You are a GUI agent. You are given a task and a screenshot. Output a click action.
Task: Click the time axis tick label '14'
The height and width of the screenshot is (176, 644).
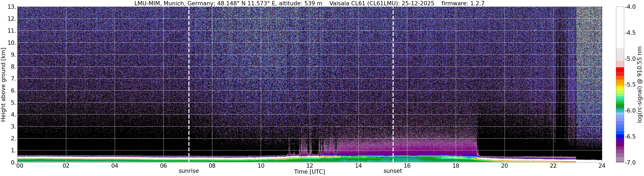point(358,166)
